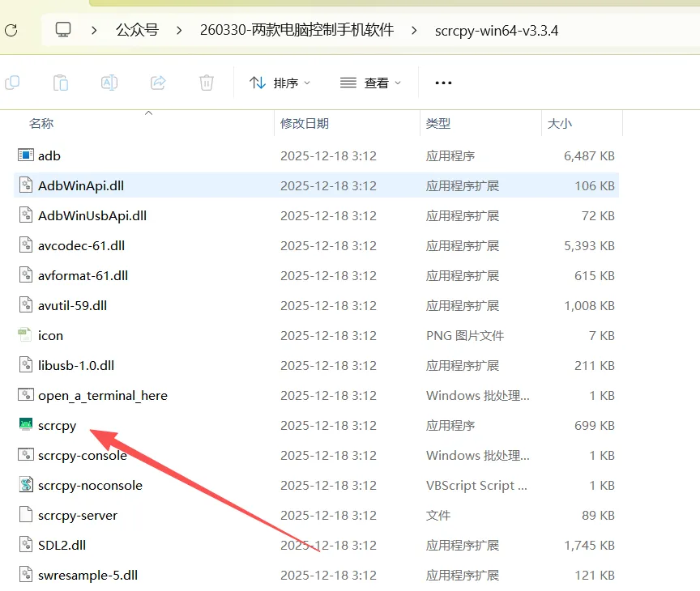Image resolution: width=700 pixels, height=591 pixels.
Task: Open the 排序 sort dropdown
Action: [x=280, y=83]
